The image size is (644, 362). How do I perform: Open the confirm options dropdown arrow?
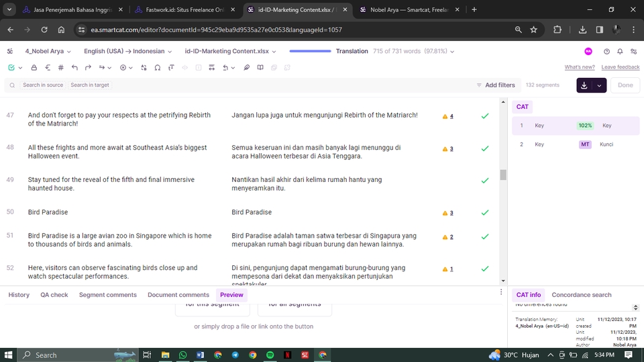coord(20,68)
